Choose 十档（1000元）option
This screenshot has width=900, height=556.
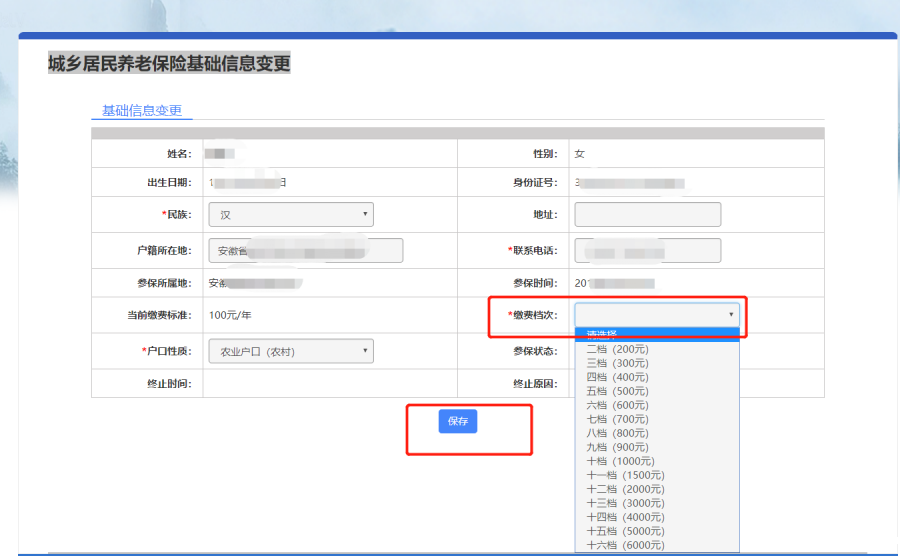[x=620, y=461]
